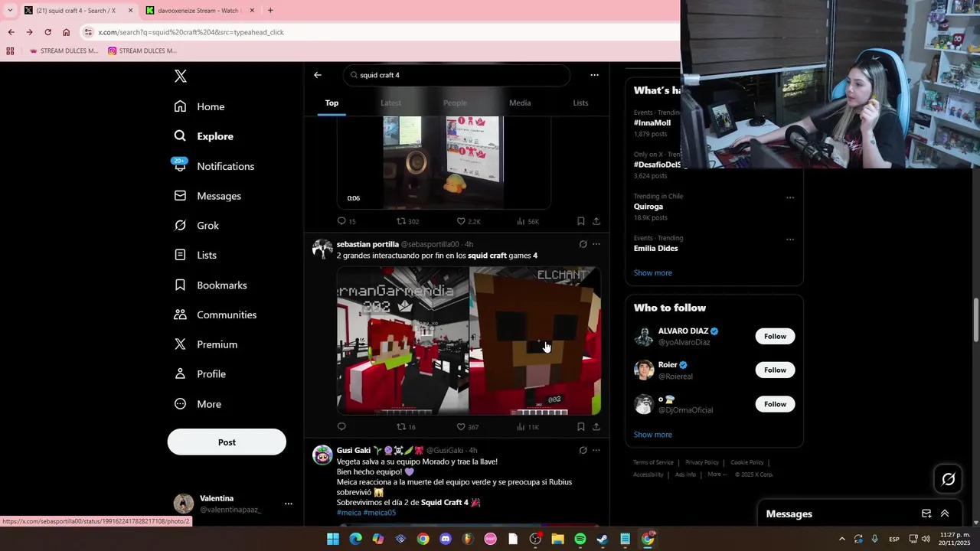
Task: Open the #meica hashtag link
Action: click(348, 513)
